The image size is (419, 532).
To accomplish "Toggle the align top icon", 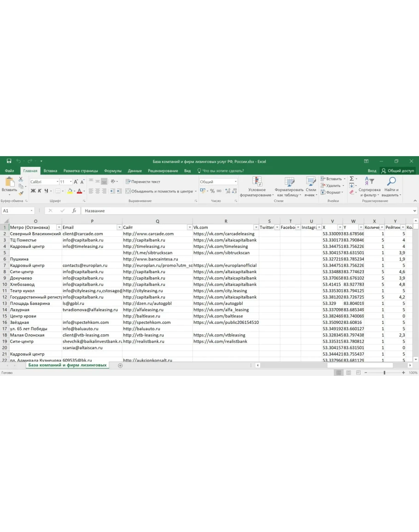I will click(91, 181).
